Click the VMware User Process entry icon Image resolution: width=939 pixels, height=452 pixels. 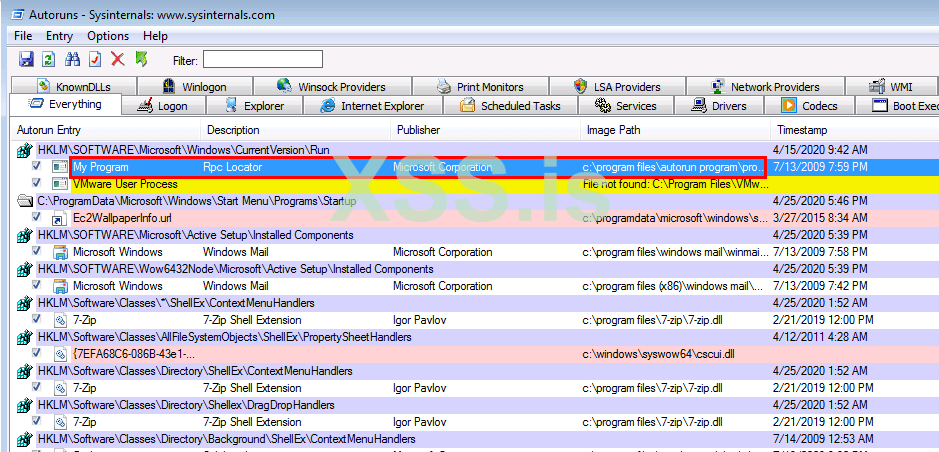(x=60, y=184)
